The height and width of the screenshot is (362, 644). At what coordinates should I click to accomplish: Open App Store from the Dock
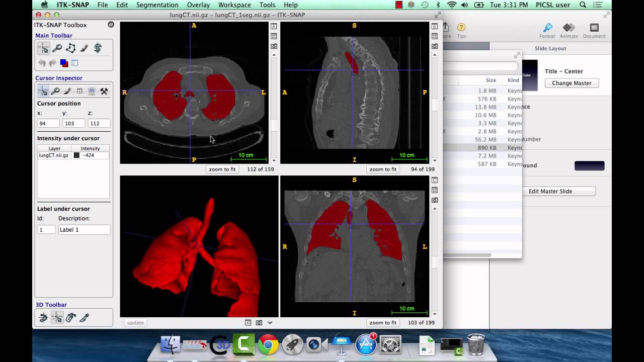[366, 344]
